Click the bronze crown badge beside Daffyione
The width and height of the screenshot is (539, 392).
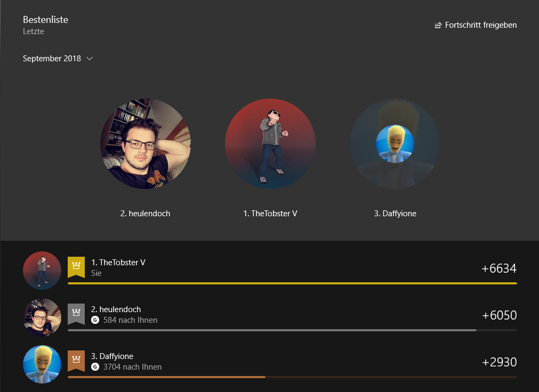click(x=76, y=361)
